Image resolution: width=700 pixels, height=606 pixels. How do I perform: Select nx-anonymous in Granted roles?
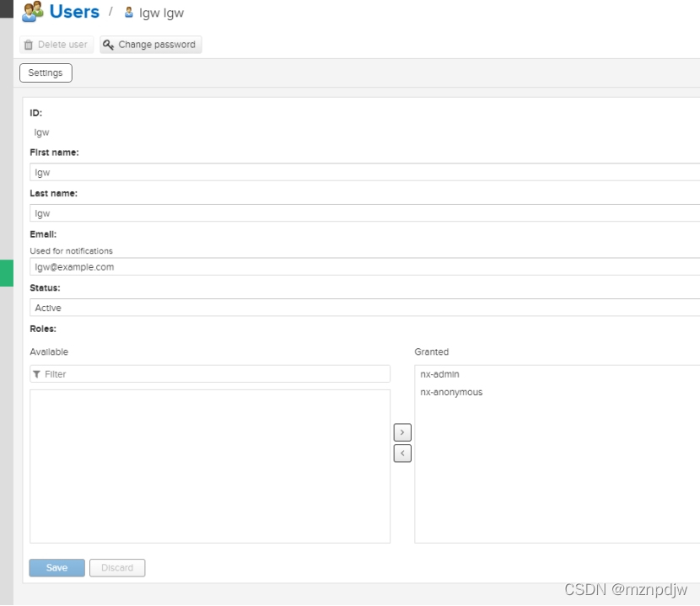tap(451, 392)
